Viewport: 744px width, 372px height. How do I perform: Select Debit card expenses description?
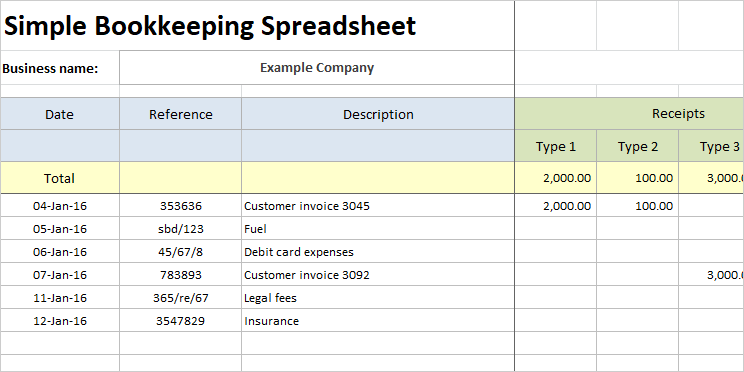tap(378, 251)
